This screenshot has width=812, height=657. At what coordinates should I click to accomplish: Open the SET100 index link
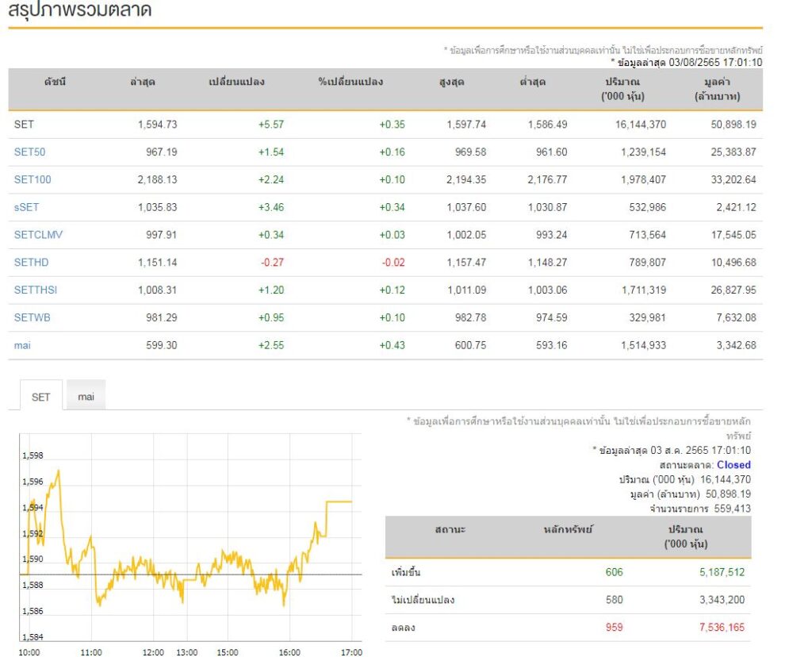pyautogui.click(x=33, y=179)
